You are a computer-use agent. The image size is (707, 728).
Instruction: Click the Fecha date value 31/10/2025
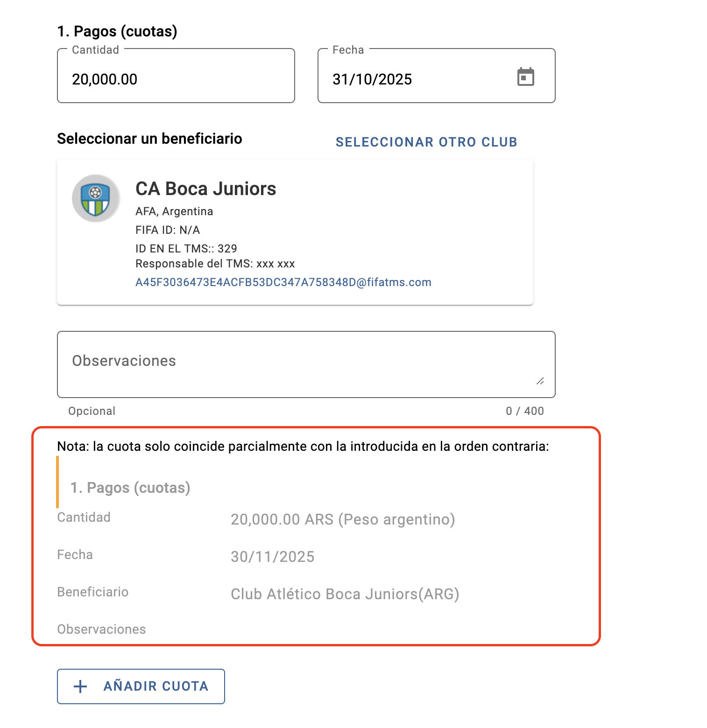point(372,79)
